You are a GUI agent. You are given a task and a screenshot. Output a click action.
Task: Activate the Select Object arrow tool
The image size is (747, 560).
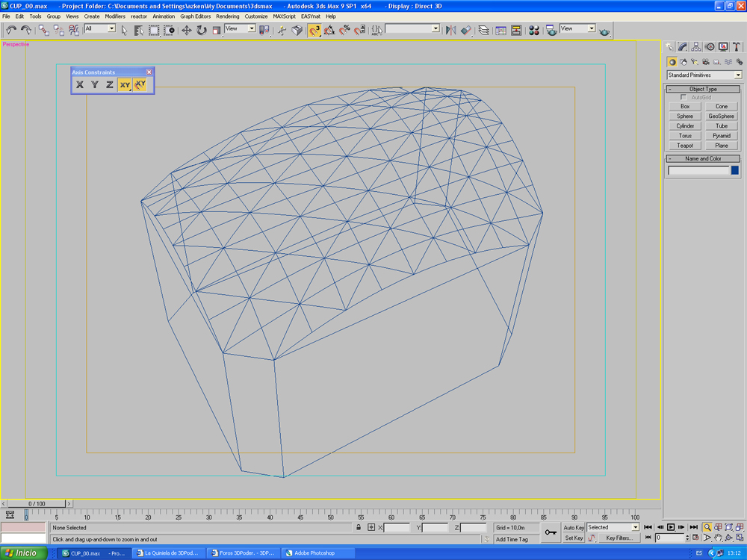(x=124, y=31)
